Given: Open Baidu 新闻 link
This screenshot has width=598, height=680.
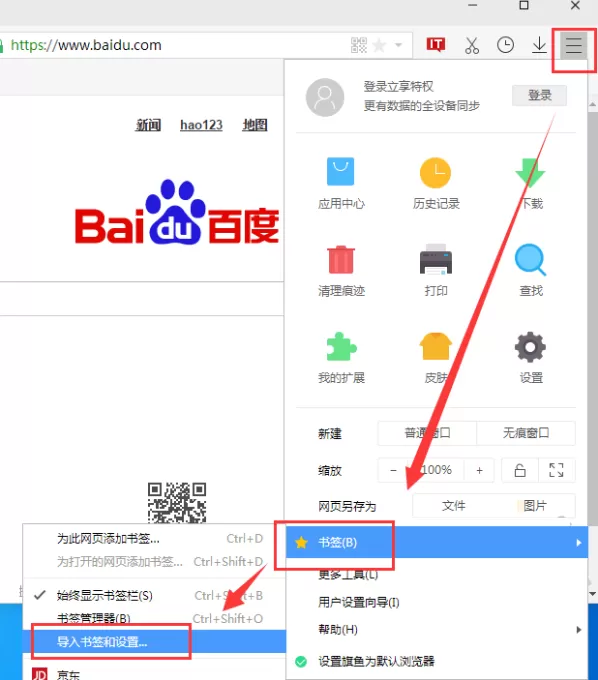Looking at the screenshot, I should (148, 125).
